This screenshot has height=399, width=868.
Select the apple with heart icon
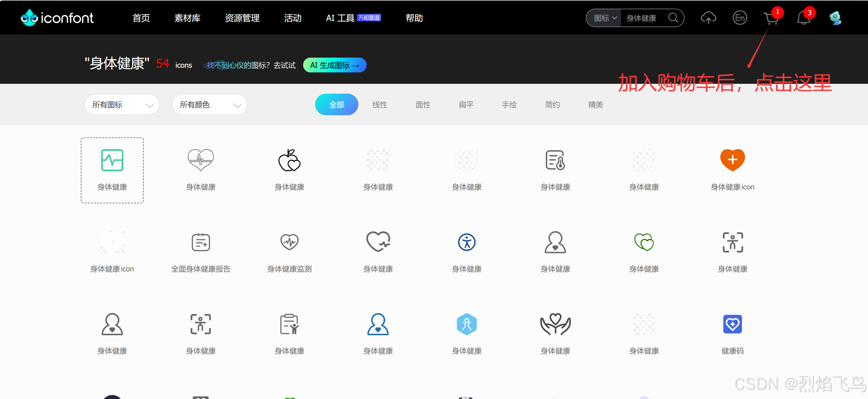click(x=289, y=160)
